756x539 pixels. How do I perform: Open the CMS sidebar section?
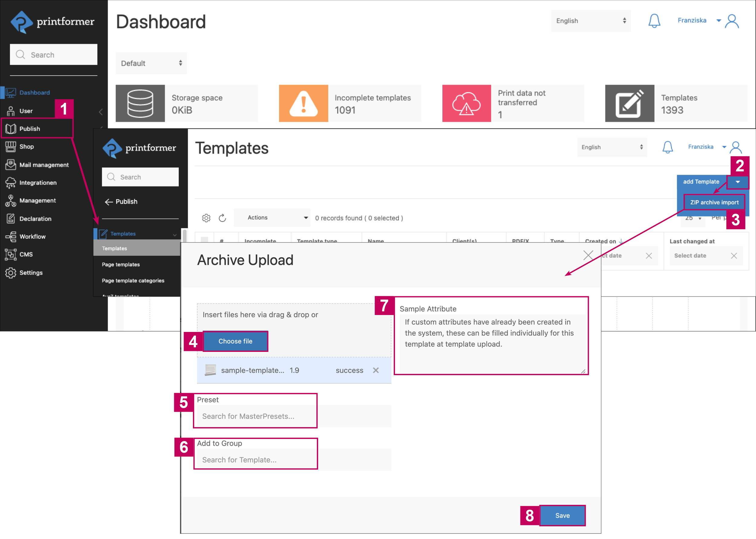point(11,254)
